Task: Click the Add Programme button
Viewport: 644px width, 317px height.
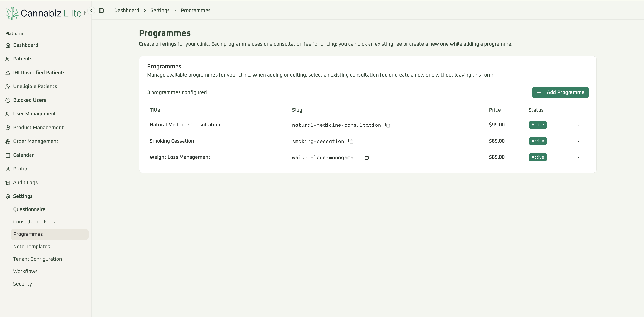Action: pos(560,92)
